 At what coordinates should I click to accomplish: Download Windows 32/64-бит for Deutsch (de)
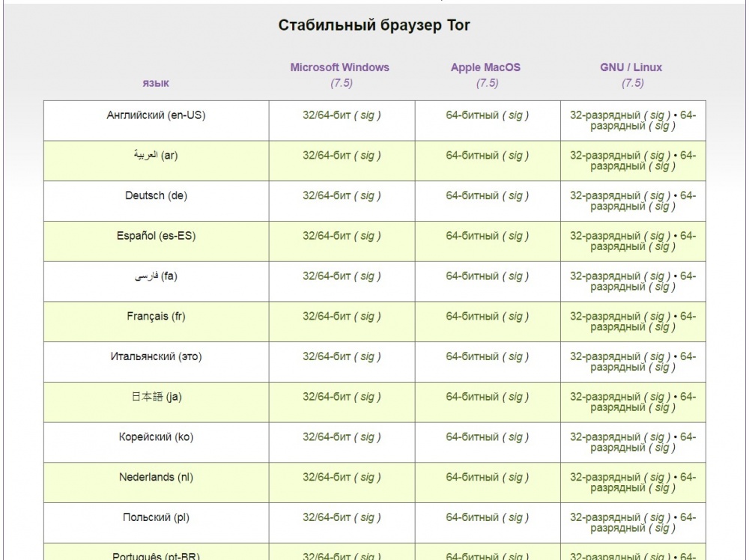pos(327,196)
